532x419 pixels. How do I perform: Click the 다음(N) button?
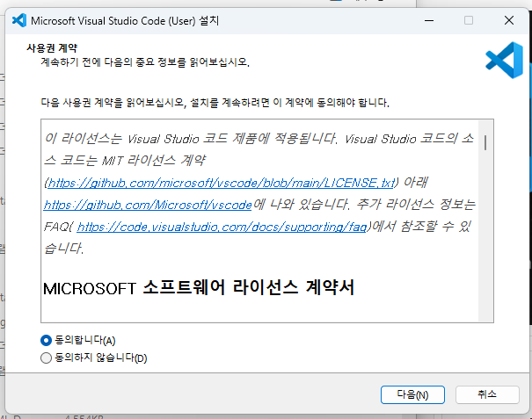tap(412, 394)
